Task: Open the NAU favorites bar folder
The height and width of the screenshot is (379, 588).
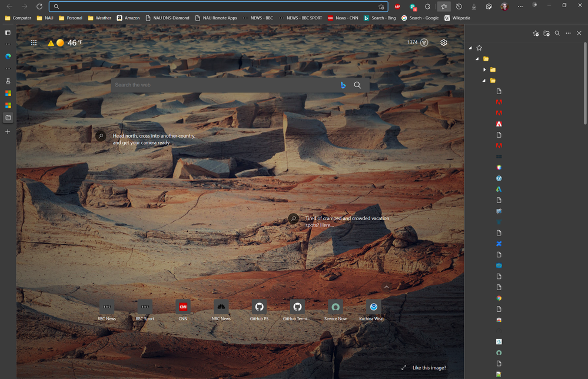Action: pos(45,18)
